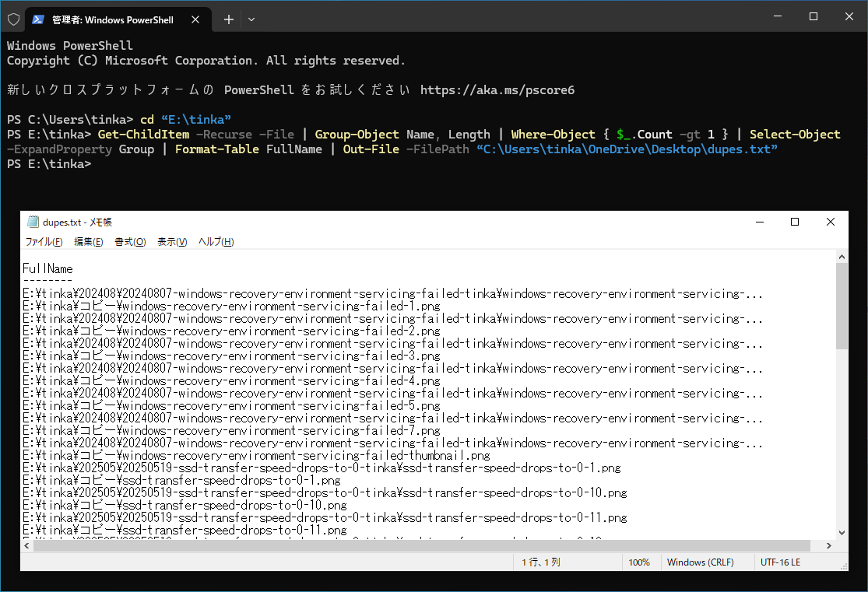This screenshot has width=868, height=592.
Task: Click the left arrow on horizontal scrollbar
Action: [26, 545]
